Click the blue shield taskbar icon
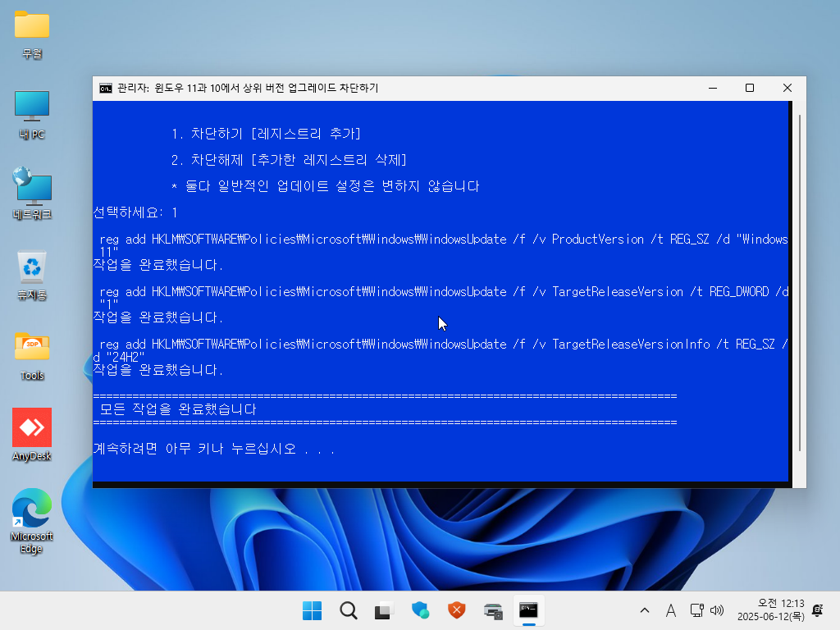 421,610
